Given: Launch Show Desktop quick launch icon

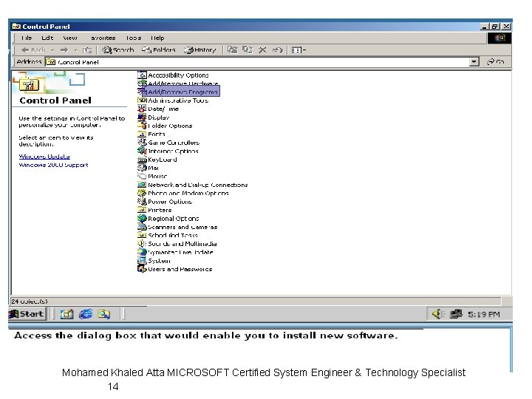Looking at the screenshot, I should [x=66, y=314].
